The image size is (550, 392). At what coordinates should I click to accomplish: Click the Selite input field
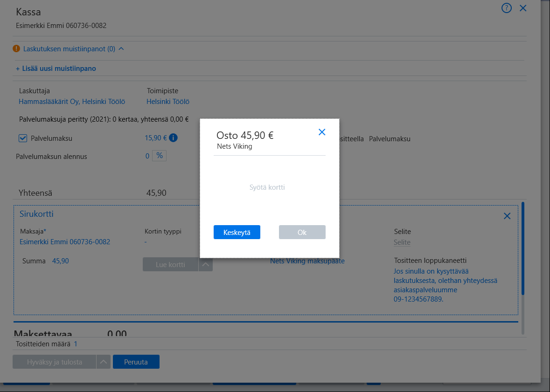402,242
